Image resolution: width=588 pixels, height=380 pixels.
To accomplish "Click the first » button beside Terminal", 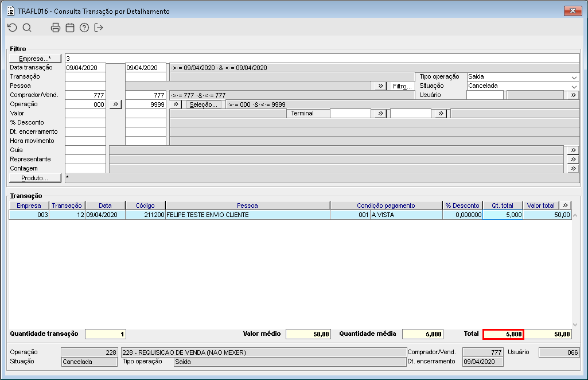I will [x=381, y=113].
